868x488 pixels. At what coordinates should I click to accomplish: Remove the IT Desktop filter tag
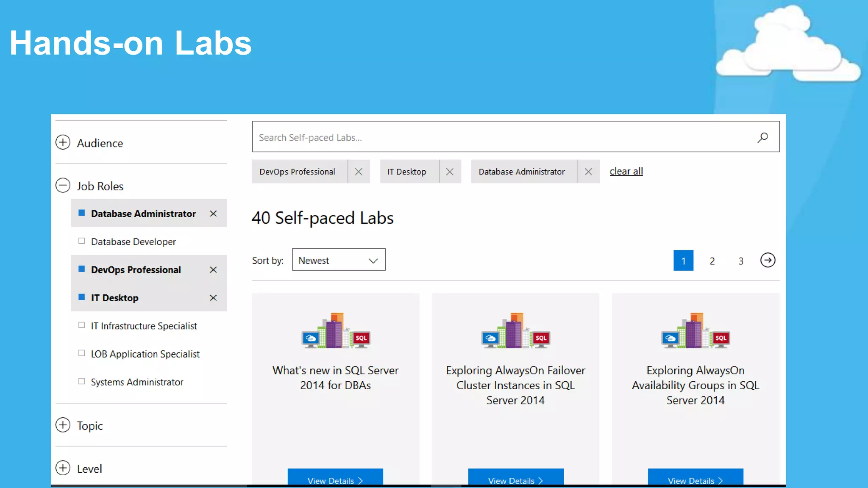click(x=450, y=172)
